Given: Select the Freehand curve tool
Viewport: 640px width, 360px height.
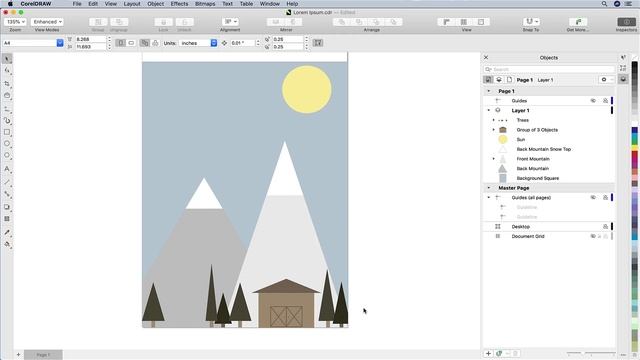Looking at the screenshot, I should pos(7,109).
